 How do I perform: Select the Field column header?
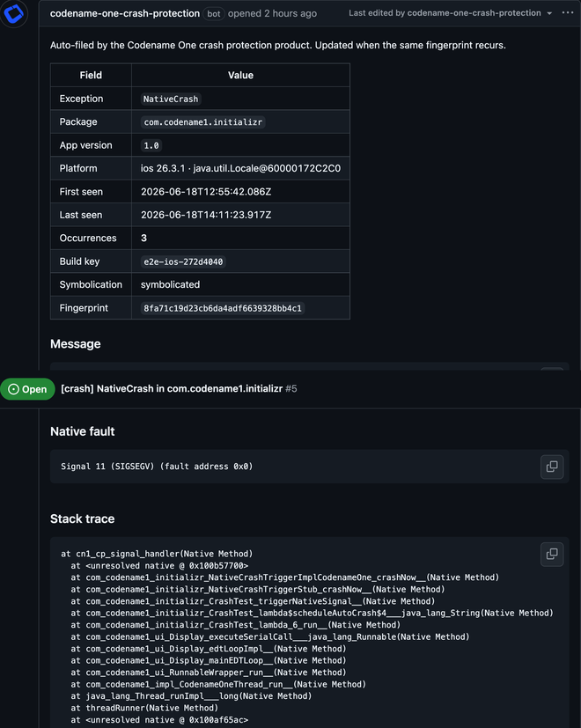pos(91,75)
